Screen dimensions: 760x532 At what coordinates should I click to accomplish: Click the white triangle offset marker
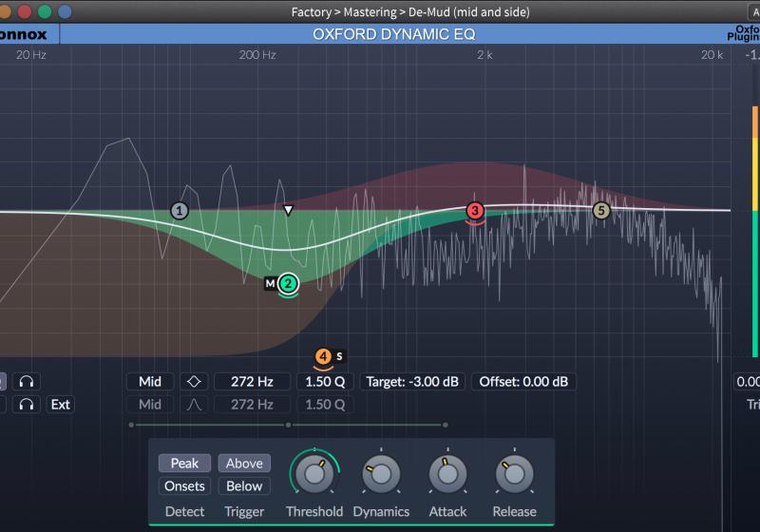coord(289,210)
